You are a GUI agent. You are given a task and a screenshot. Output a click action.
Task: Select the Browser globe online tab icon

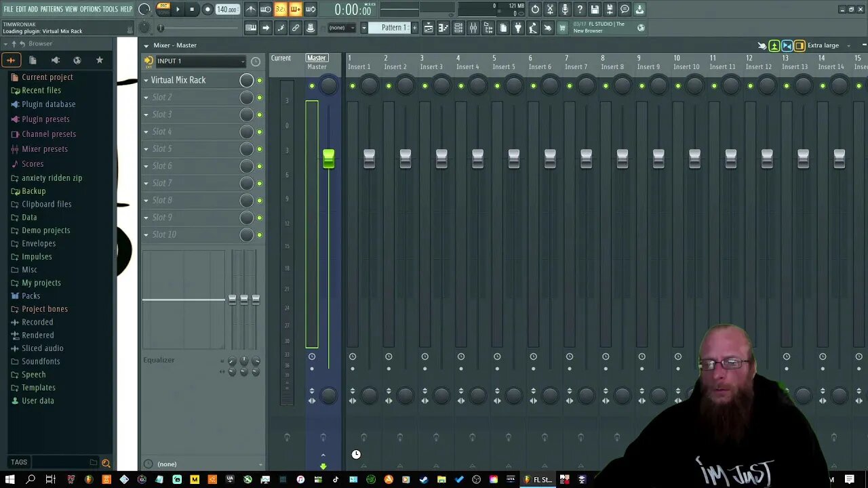coord(77,60)
